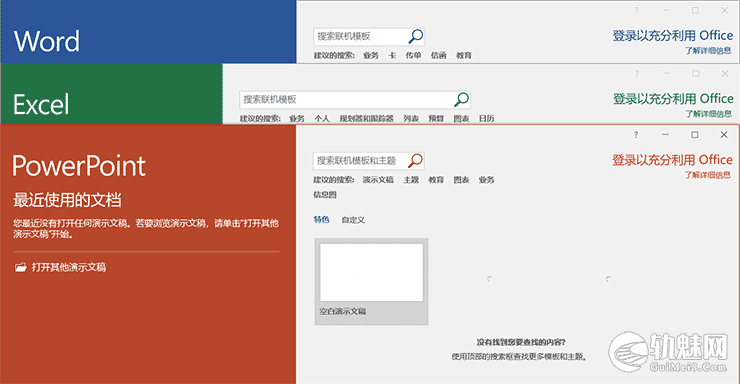Minimize the PowerPoint window
This screenshot has height=384, width=740.
[x=665, y=135]
